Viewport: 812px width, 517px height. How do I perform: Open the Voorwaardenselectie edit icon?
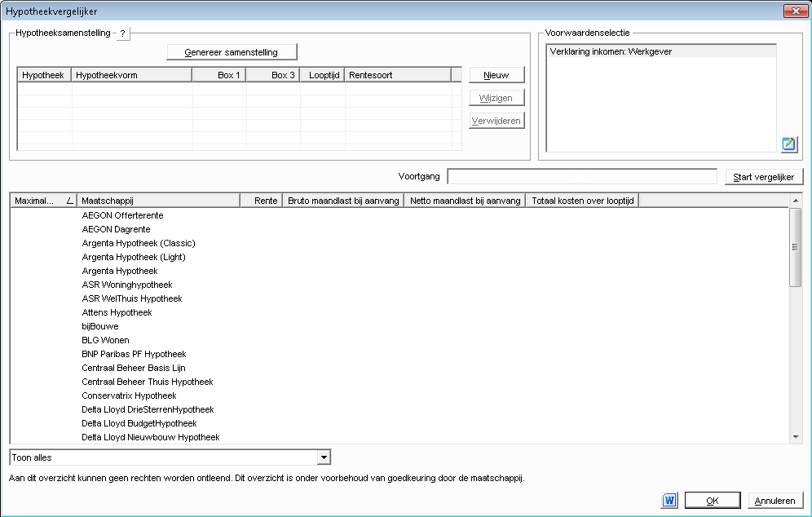[x=788, y=144]
